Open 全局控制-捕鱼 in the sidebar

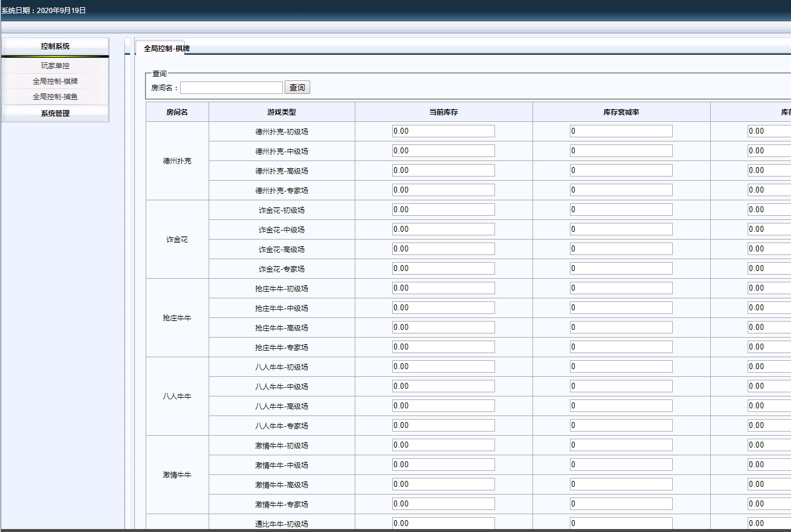click(55, 97)
